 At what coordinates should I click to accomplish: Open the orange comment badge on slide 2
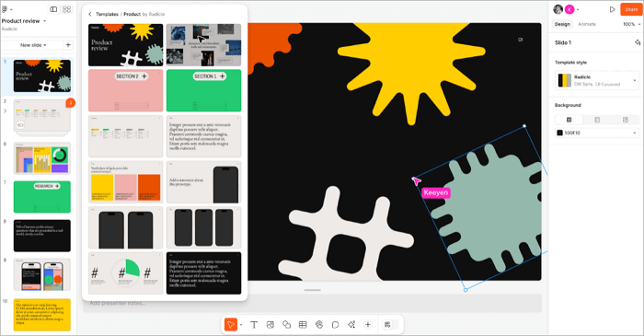tap(70, 103)
